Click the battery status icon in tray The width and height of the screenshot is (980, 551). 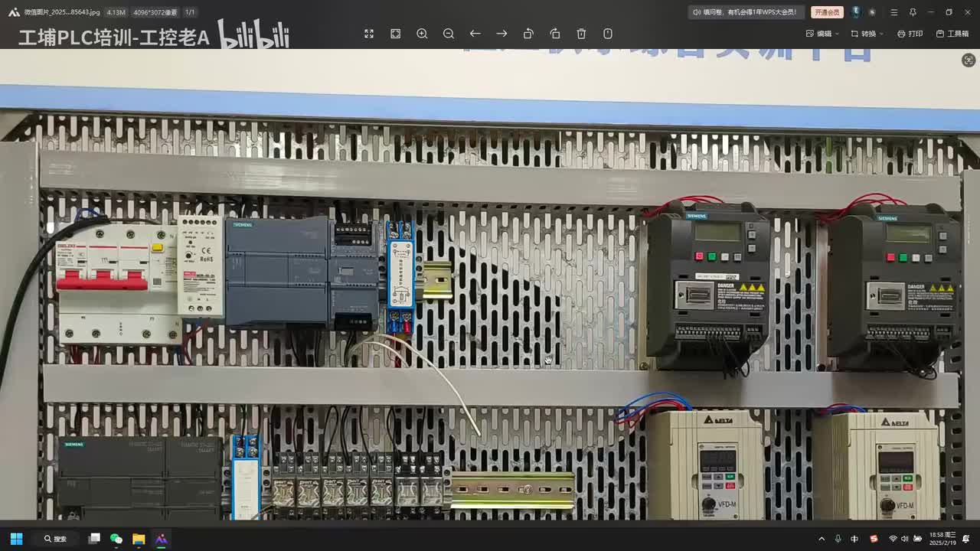point(918,539)
